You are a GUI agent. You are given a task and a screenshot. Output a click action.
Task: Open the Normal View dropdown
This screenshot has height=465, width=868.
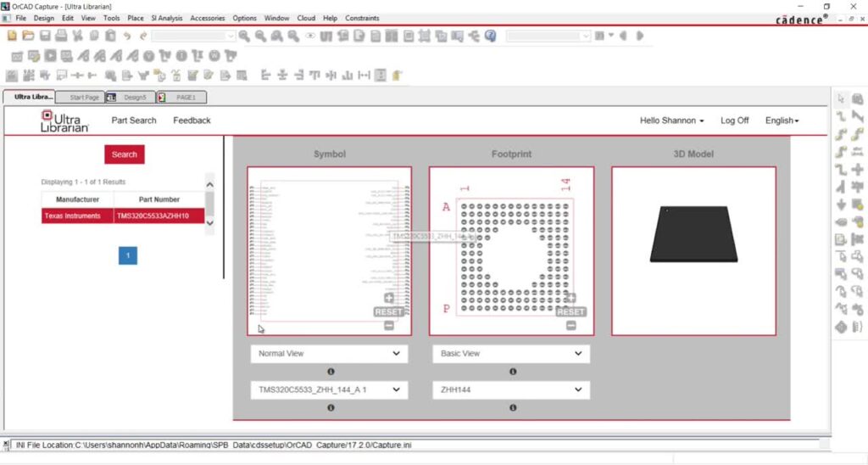[329, 354]
